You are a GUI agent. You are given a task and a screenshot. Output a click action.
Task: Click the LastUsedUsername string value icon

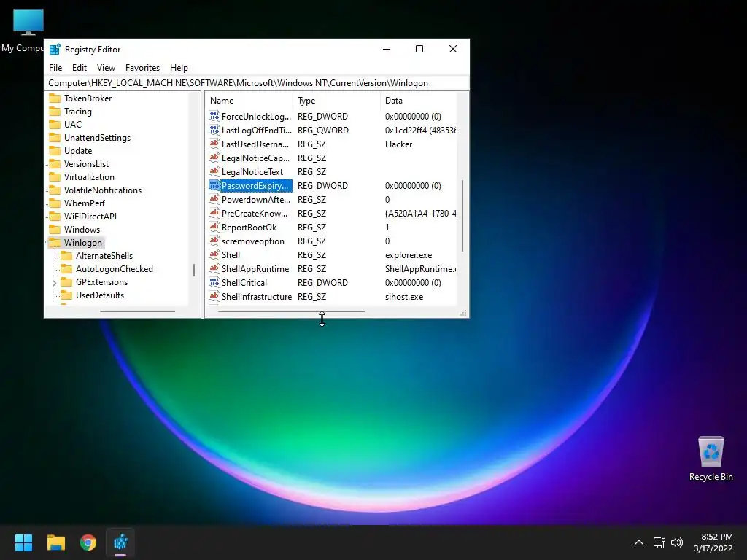214,144
